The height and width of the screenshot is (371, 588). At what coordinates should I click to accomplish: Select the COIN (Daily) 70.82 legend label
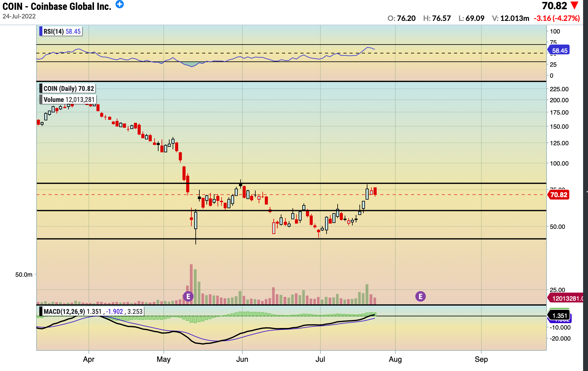click(67, 88)
